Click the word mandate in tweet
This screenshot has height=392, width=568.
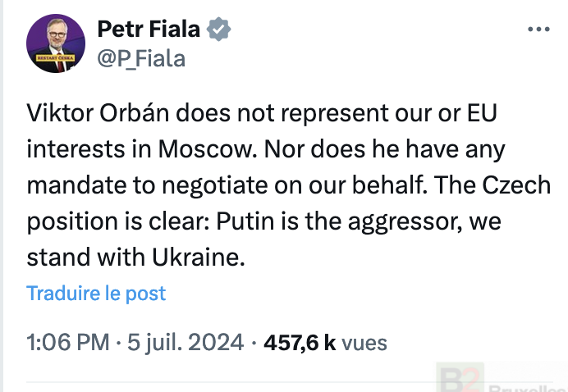[76, 185]
